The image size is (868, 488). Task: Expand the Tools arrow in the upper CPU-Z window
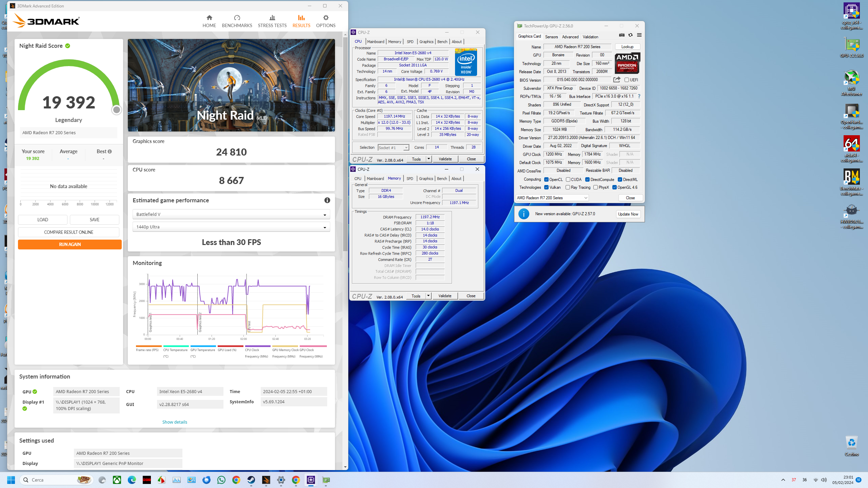coord(429,159)
